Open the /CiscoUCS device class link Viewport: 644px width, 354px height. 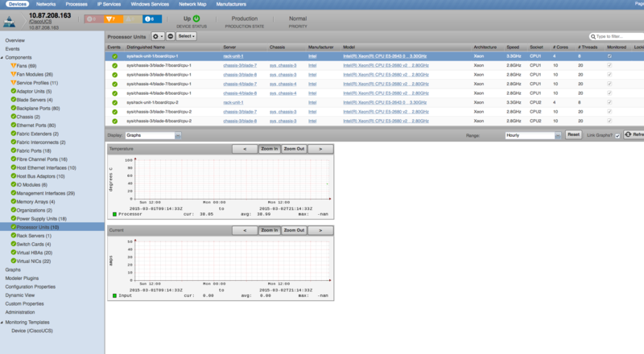[40, 22]
